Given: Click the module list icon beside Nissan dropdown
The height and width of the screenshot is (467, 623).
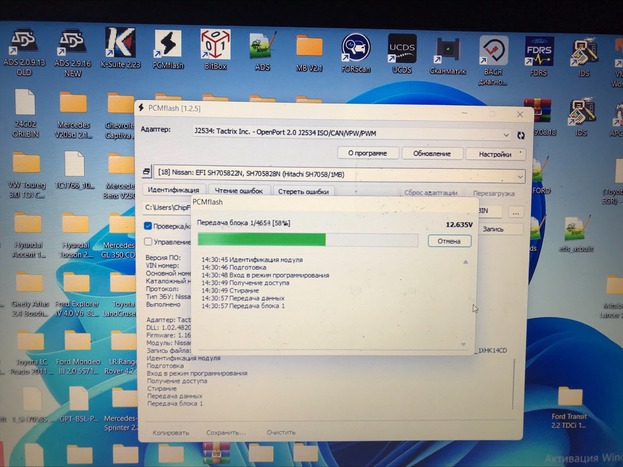Looking at the screenshot, I should click(x=148, y=174).
